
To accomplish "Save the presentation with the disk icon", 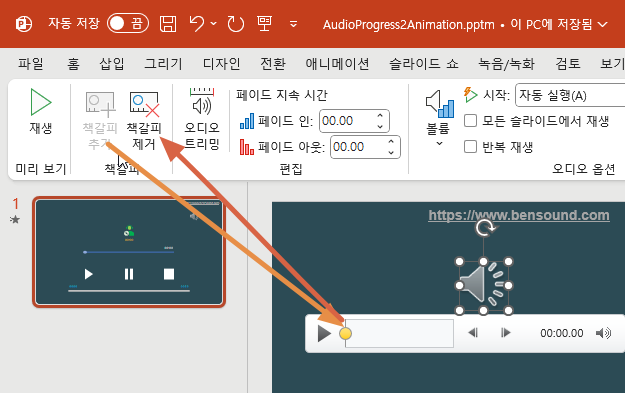I will tap(168, 24).
